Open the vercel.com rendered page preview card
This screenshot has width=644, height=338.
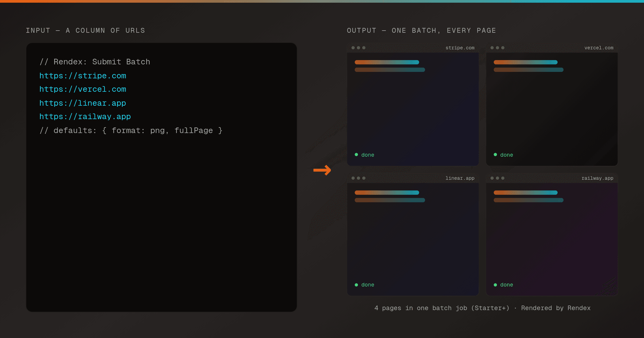tap(552, 104)
